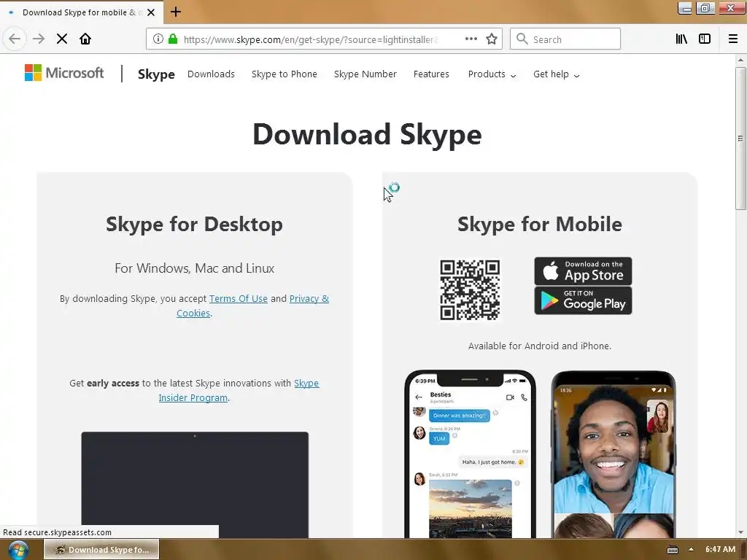Toggle the sidebar view icon
Screen dimensions: 747x560
point(705,39)
